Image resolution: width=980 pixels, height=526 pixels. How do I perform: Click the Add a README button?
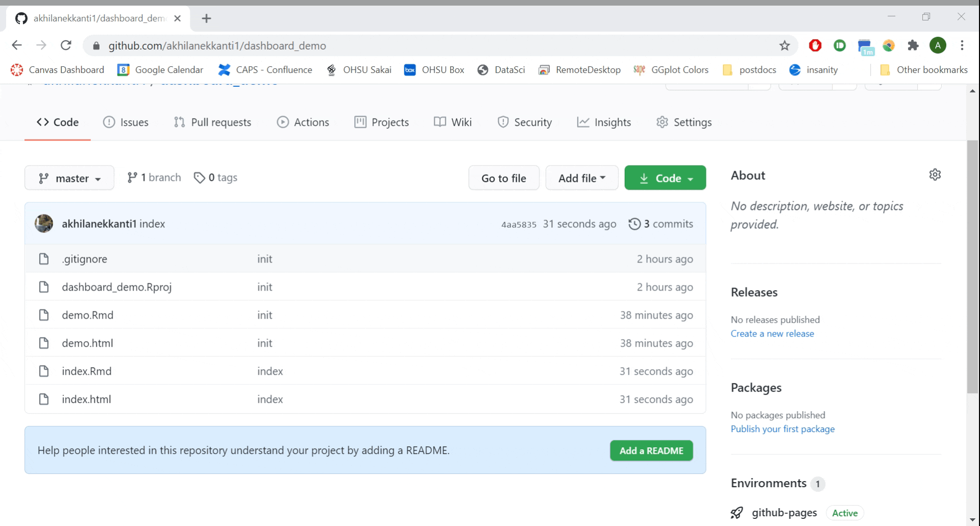[x=651, y=451]
